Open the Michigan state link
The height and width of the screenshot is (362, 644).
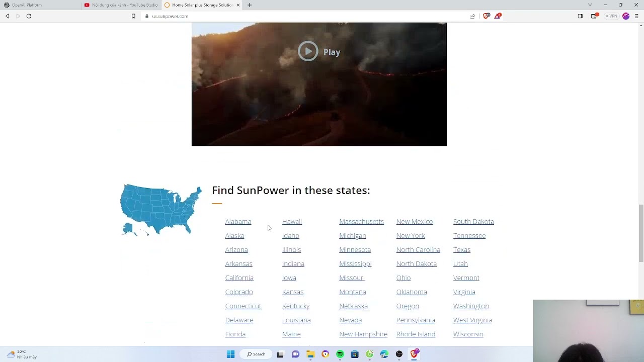(x=353, y=235)
